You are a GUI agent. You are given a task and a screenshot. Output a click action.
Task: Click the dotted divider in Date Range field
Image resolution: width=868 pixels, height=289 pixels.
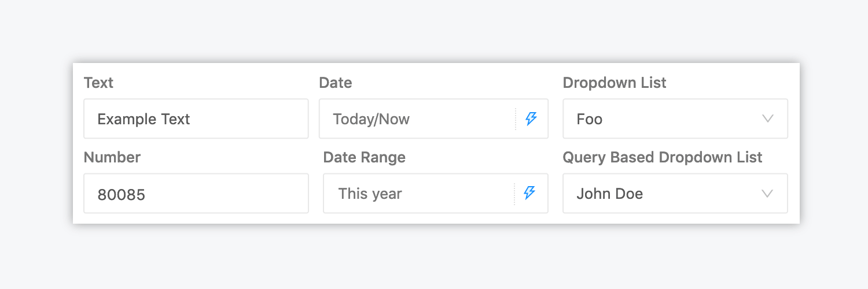pos(514,194)
